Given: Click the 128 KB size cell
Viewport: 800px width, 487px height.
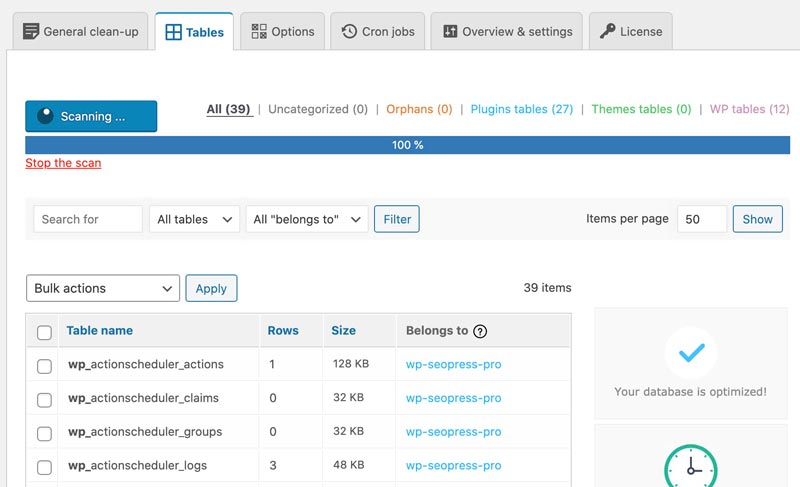Looking at the screenshot, I should coord(351,364).
